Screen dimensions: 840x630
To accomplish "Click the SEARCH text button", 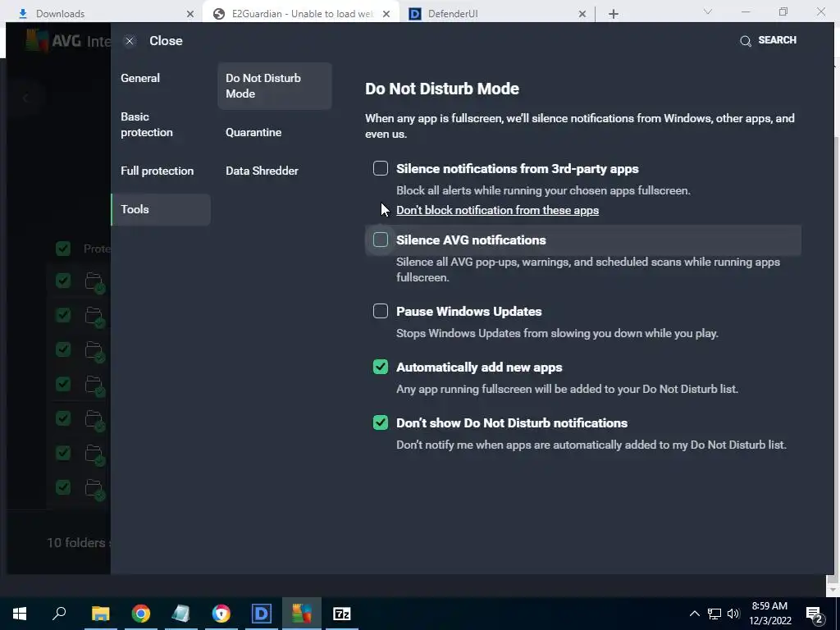I will 777,40.
